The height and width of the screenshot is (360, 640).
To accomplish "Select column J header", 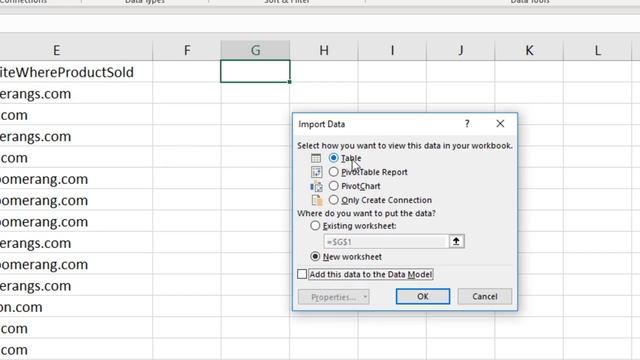I will (461, 51).
